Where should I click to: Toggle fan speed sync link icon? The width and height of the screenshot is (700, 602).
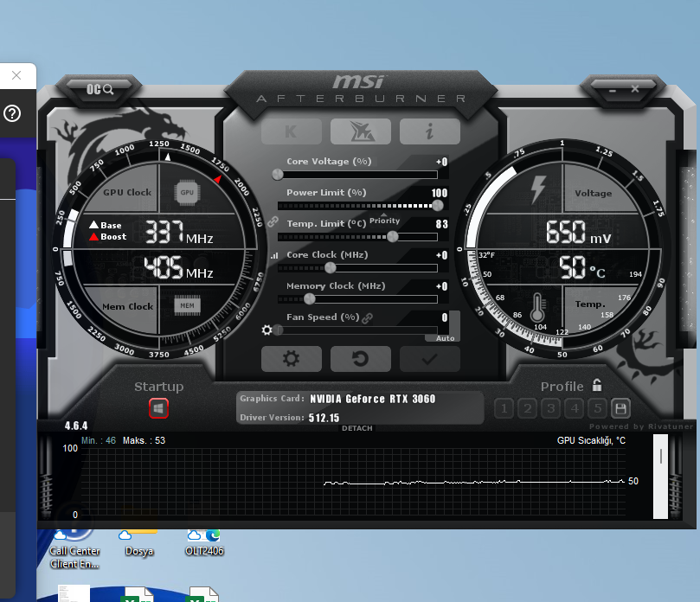(368, 318)
